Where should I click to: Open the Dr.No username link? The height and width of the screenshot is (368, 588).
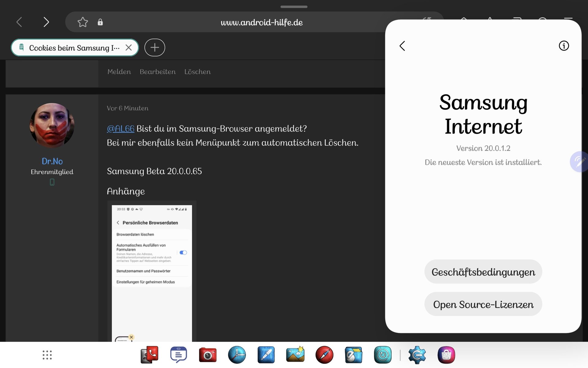[52, 161]
